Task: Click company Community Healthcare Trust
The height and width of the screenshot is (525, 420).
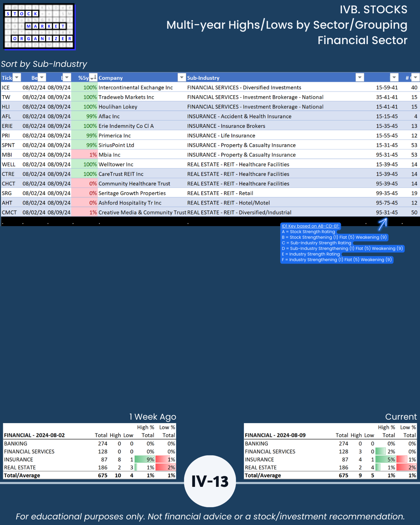Action: click(134, 184)
